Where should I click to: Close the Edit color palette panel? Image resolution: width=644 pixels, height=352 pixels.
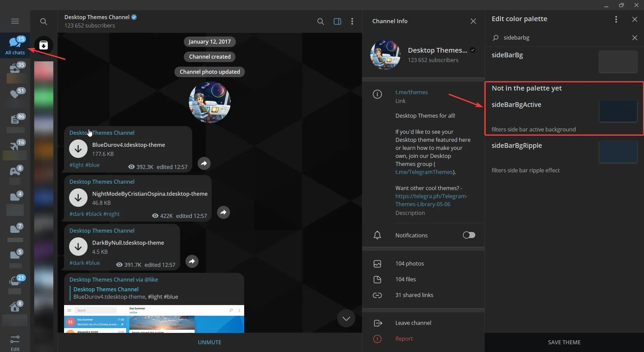tap(635, 19)
